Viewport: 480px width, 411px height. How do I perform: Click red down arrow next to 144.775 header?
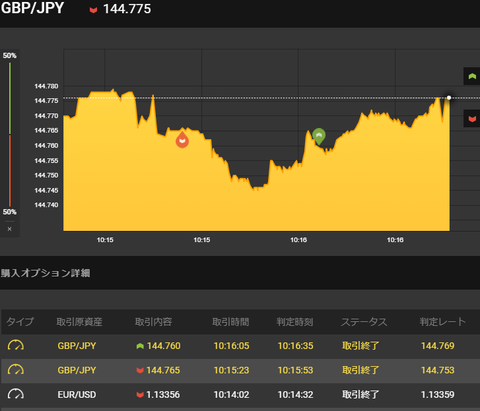click(x=93, y=10)
